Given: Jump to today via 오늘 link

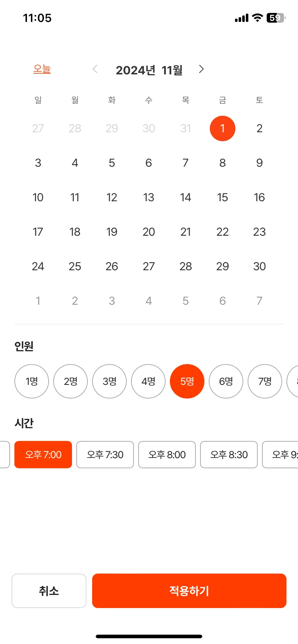Looking at the screenshot, I should click(x=42, y=69).
